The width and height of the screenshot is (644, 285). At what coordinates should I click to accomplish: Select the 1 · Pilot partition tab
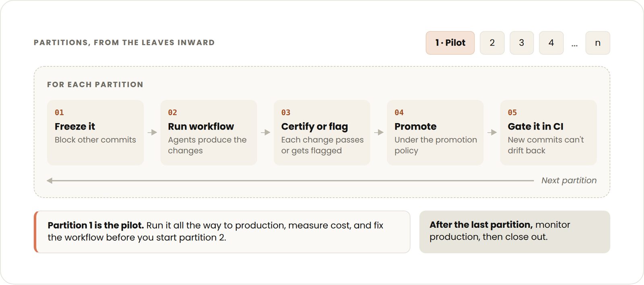click(x=450, y=43)
